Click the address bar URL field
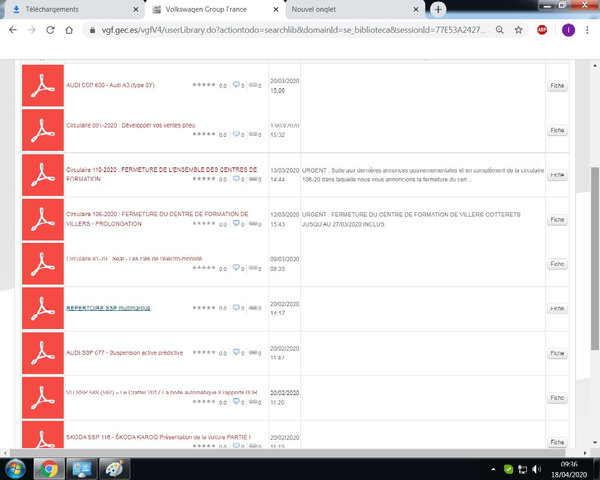Screen dimensions: 600x480 (294, 30)
